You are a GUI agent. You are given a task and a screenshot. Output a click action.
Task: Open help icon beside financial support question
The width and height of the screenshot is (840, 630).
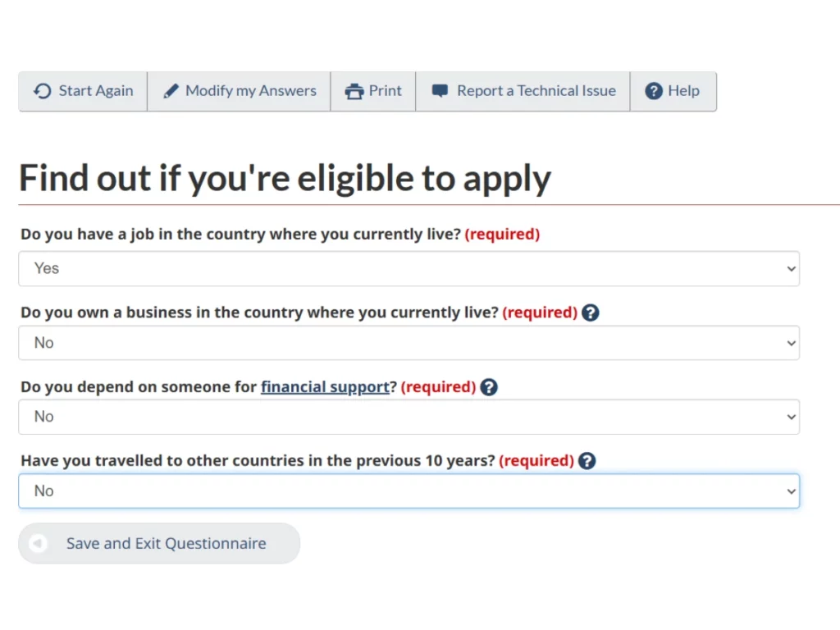click(489, 386)
